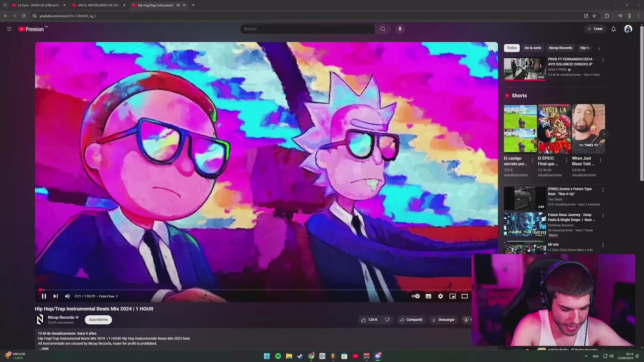Focus the Buscar search field

coord(308,29)
